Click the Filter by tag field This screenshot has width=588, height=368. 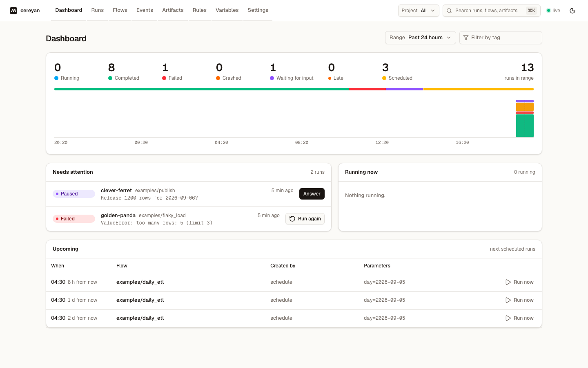tap(501, 38)
